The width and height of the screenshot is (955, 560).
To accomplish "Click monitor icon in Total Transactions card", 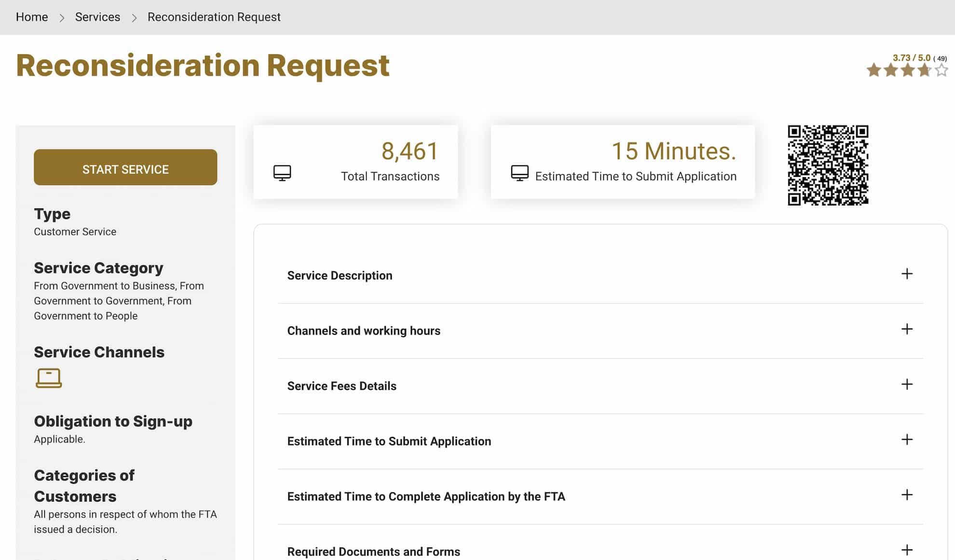I will tap(282, 173).
